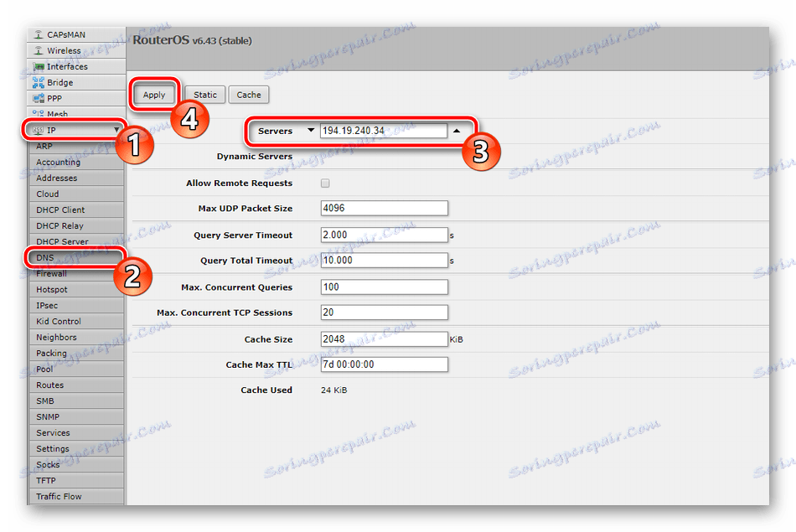The image size is (796, 532).
Task: Click the Cache Used value 24 KiB
Action: click(x=334, y=390)
